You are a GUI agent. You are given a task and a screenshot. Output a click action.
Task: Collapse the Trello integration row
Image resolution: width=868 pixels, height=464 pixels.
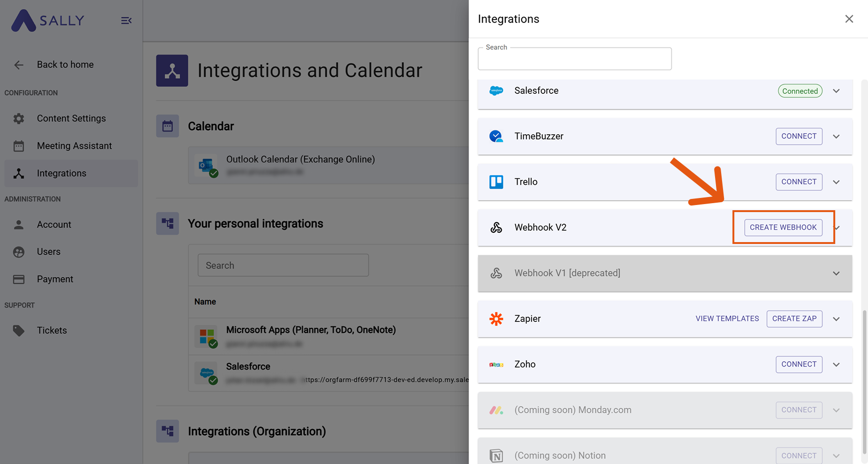[x=836, y=182]
